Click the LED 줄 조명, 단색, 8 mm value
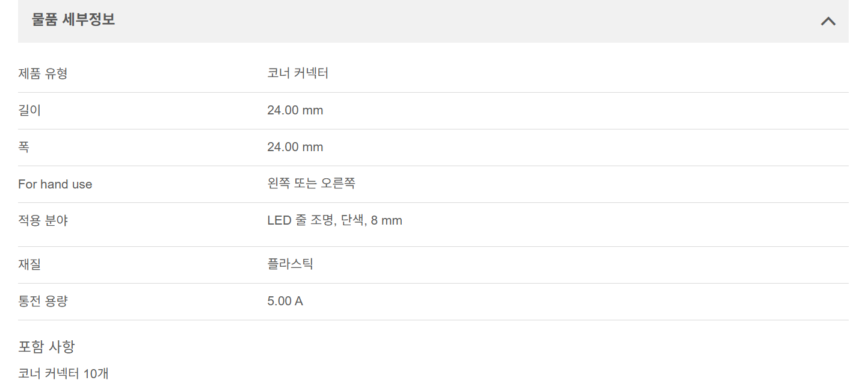The height and width of the screenshot is (392, 868). (334, 221)
